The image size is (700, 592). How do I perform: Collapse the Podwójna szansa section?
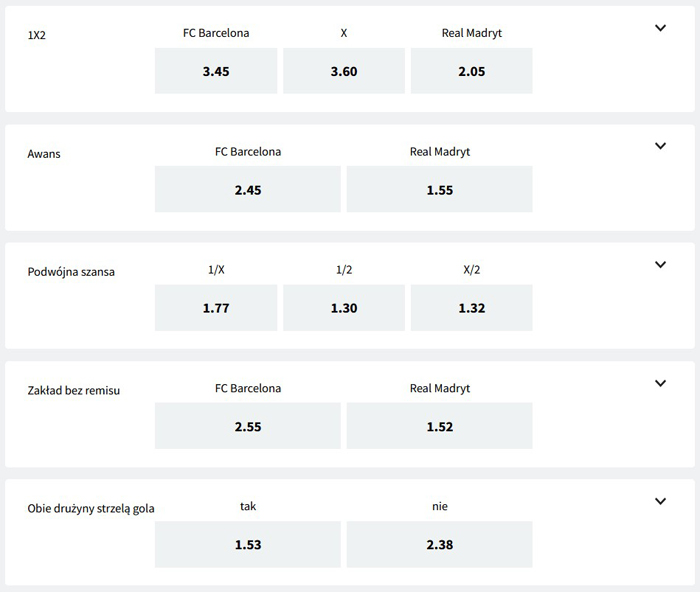click(660, 265)
